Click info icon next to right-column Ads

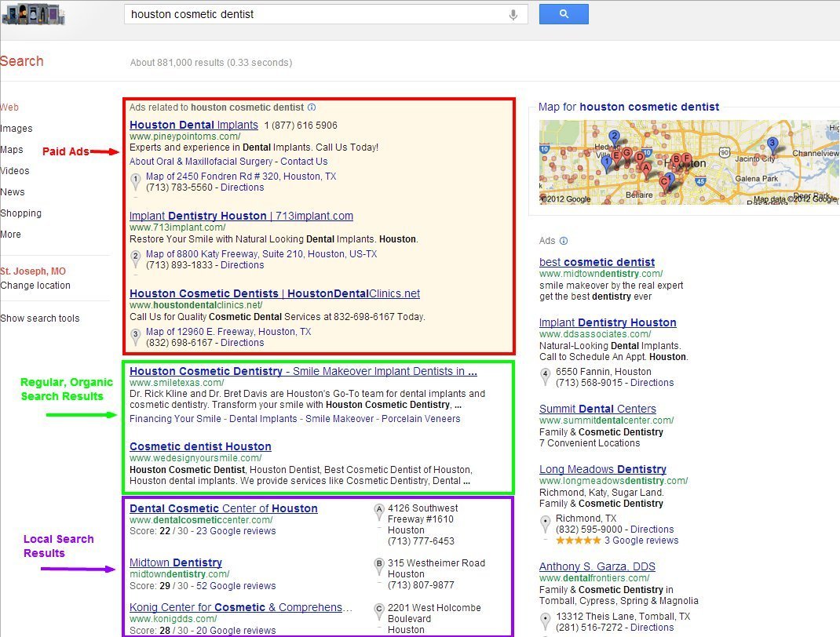click(x=563, y=241)
